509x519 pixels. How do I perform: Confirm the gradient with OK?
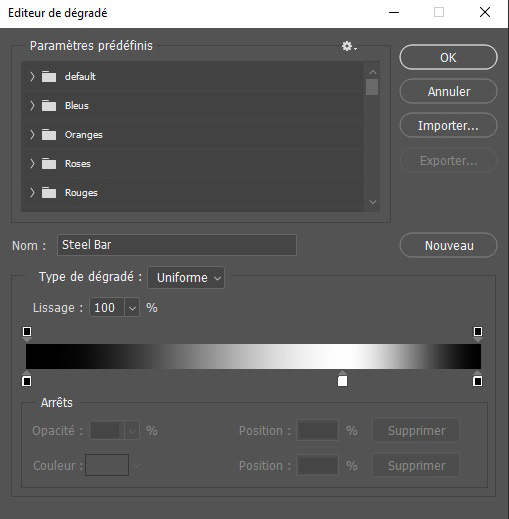[x=448, y=57]
